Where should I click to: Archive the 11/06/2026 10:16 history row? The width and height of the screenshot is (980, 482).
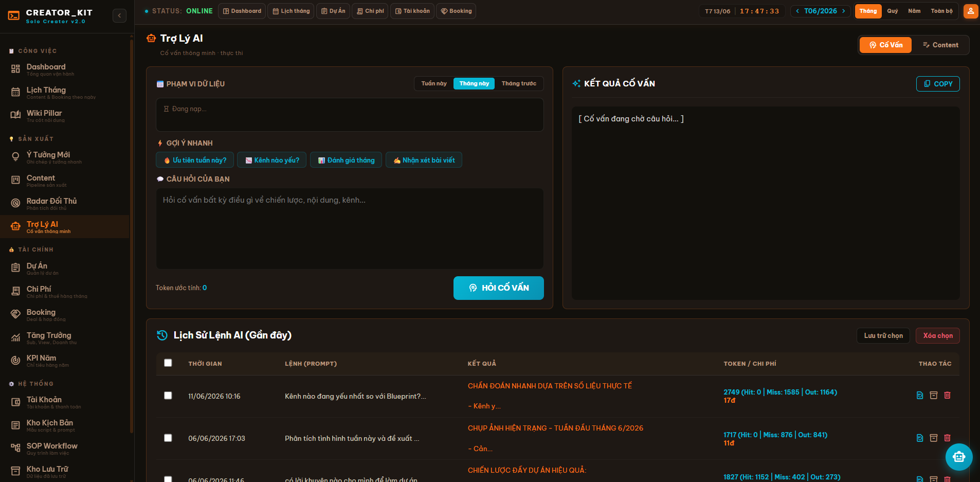(x=934, y=395)
